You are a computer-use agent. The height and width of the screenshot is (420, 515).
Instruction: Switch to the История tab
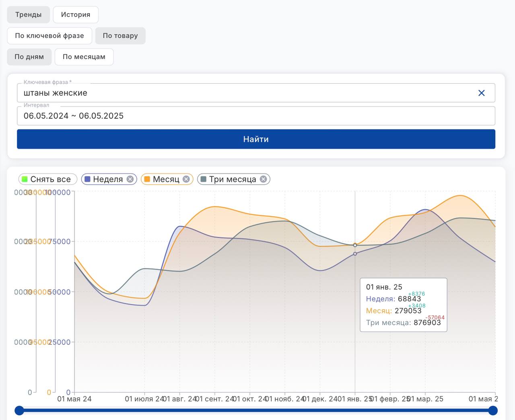click(x=76, y=14)
